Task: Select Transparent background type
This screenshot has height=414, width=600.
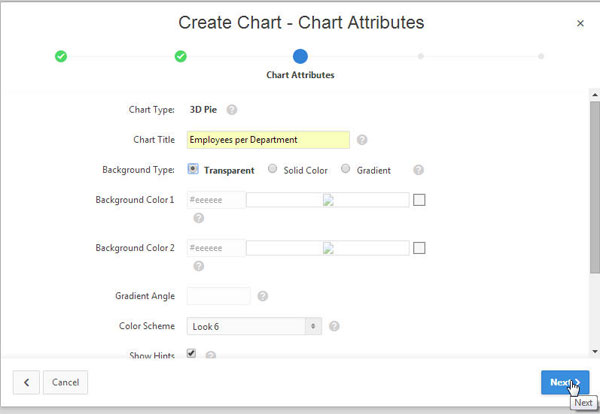Action: pyautogui.click(x=193, y=169)
